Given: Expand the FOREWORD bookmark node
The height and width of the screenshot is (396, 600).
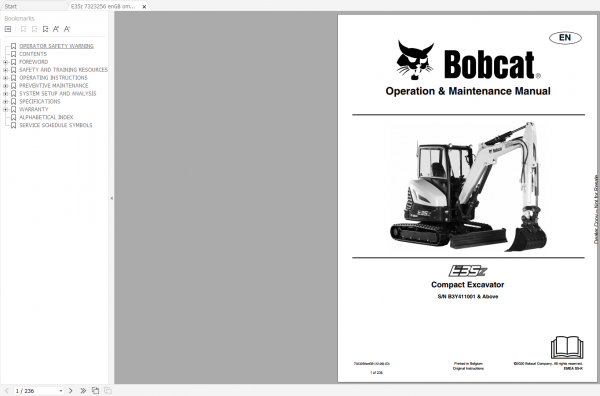Looking at the screenshot, I should (5, 62).
